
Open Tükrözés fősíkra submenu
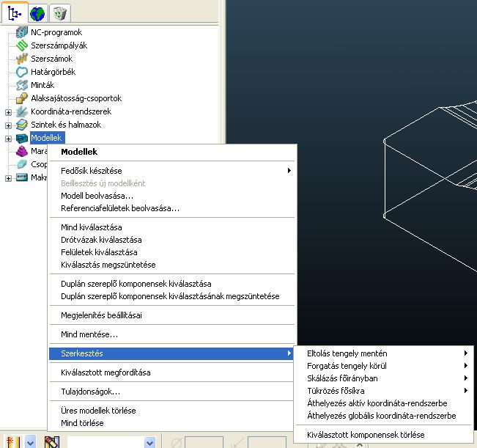point(384,391)
